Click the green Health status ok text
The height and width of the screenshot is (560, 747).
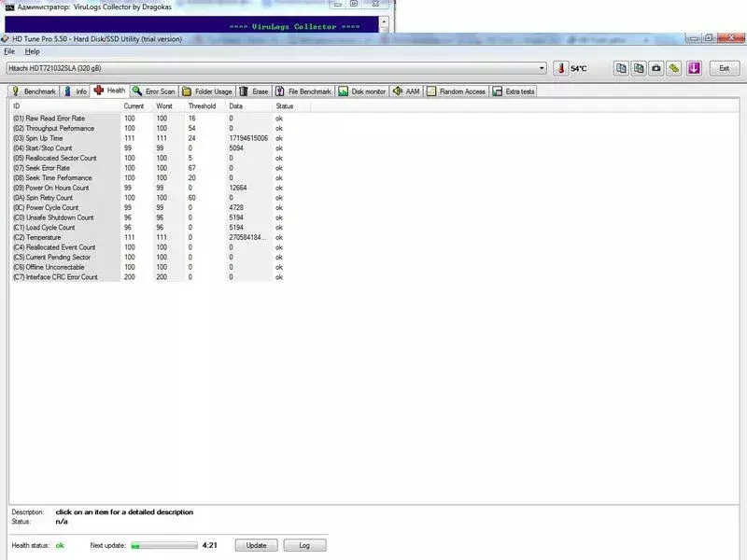tap(60, 545)
